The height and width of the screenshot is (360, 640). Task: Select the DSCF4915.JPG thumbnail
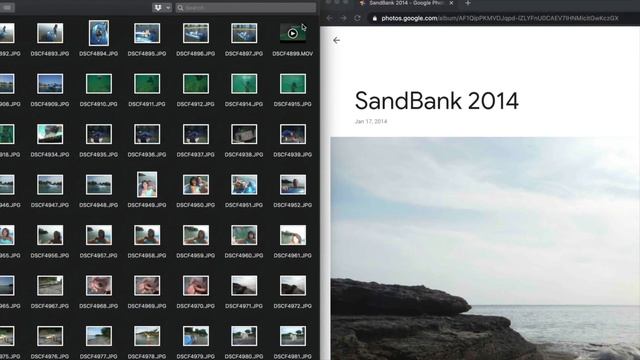point(293,84)
